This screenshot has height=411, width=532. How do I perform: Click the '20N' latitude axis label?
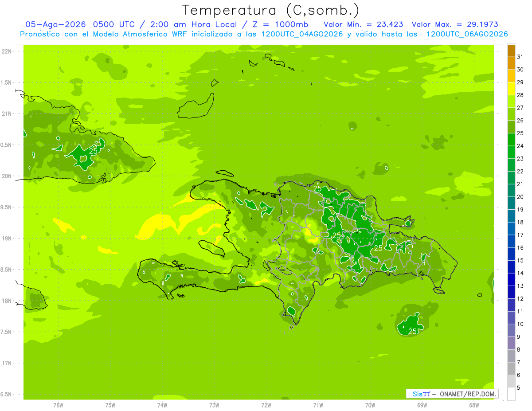pos(7,176)
